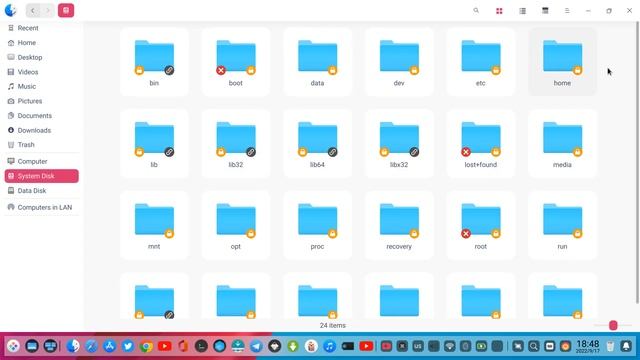The width and height of the screenshot is (640, 360).
Task: Open the notification bell in the dock
Action: (x=626, y=347)
